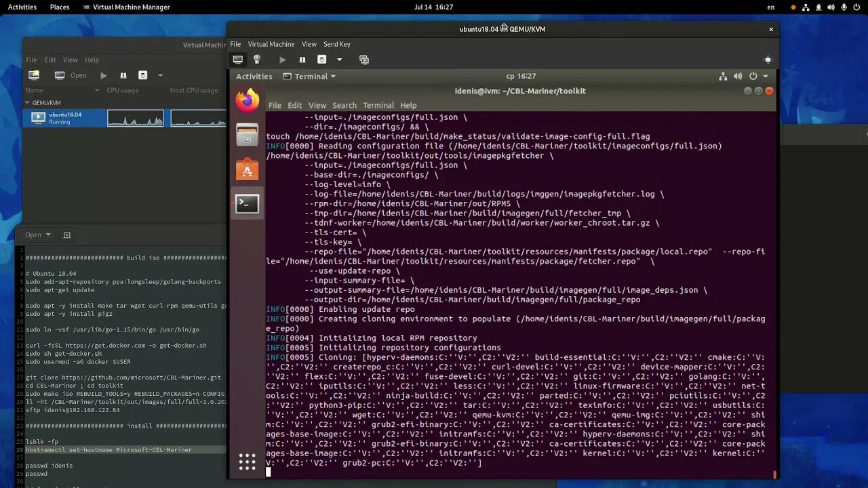Open the guest Terminal app menu dropdown
The height and width of the screenshot is (488, 868).
(x=309, y=77)
